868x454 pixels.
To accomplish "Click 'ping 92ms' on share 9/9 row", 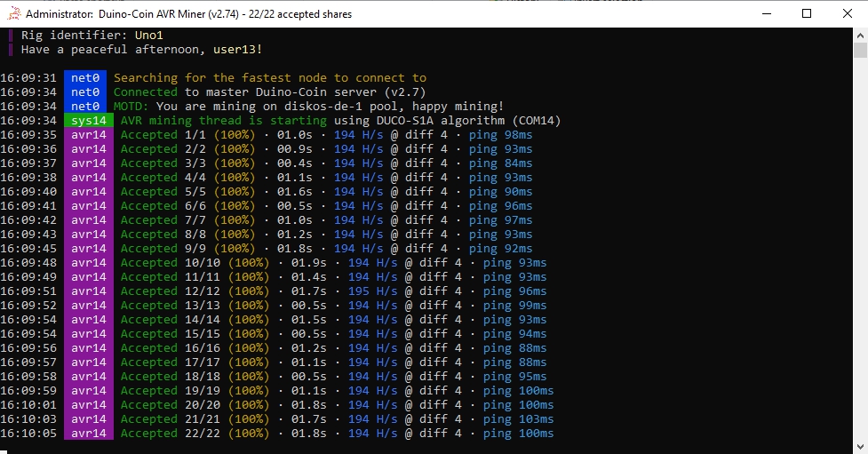I will point(500,249).
